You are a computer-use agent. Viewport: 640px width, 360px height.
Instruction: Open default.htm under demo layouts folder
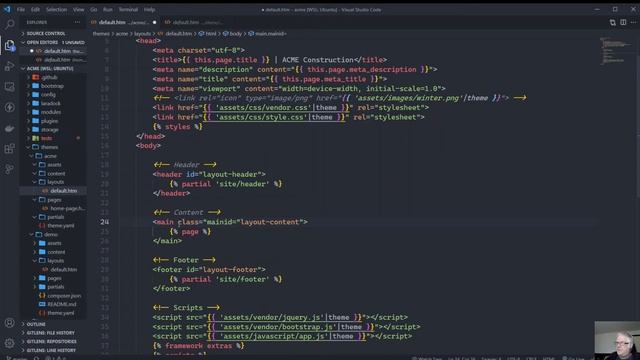point(64,269)
